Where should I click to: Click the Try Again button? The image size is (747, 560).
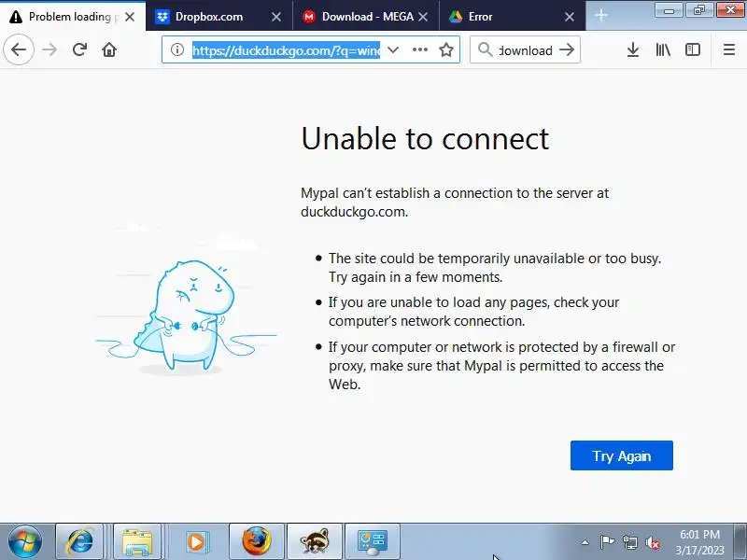coord(622,455)
